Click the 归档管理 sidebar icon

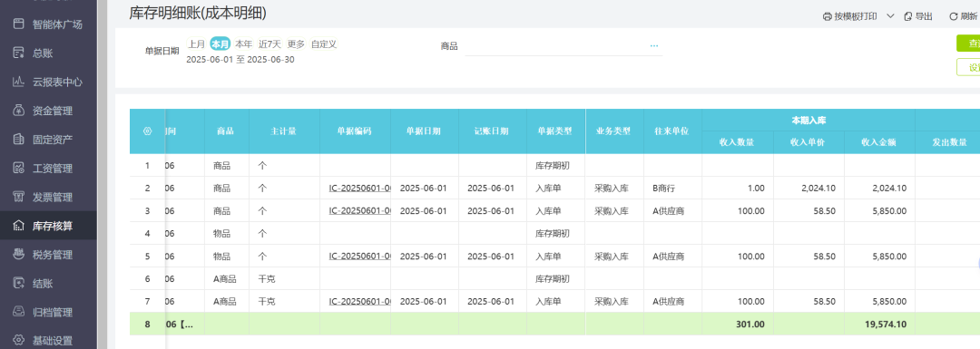click(x=19, y=312)
